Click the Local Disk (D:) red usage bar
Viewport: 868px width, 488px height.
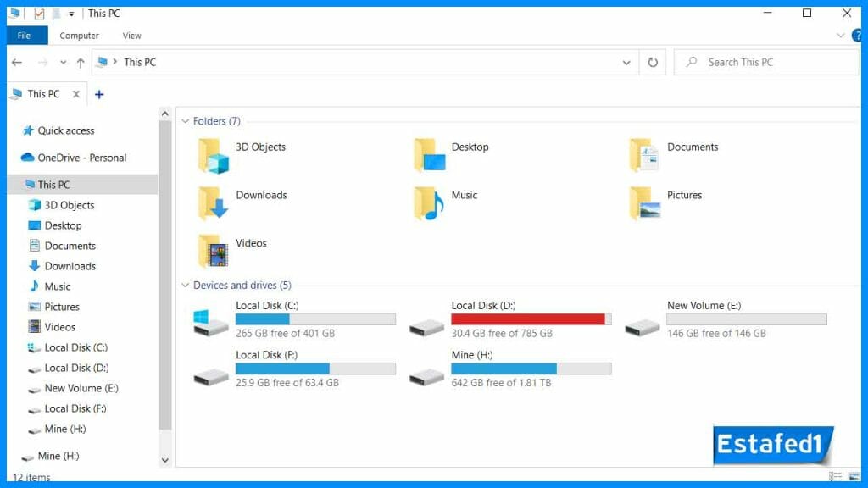tap(528, 319)
